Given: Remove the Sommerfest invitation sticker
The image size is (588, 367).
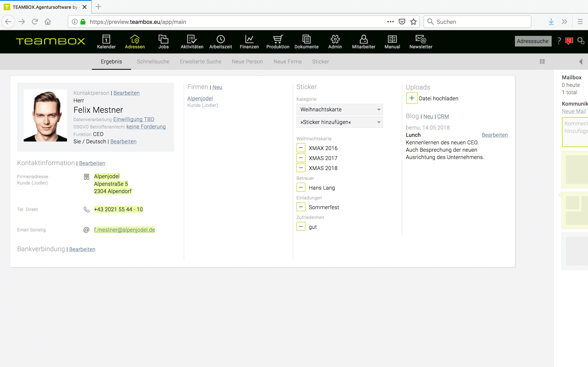Looking at the screenshot, I should point(301,207).
